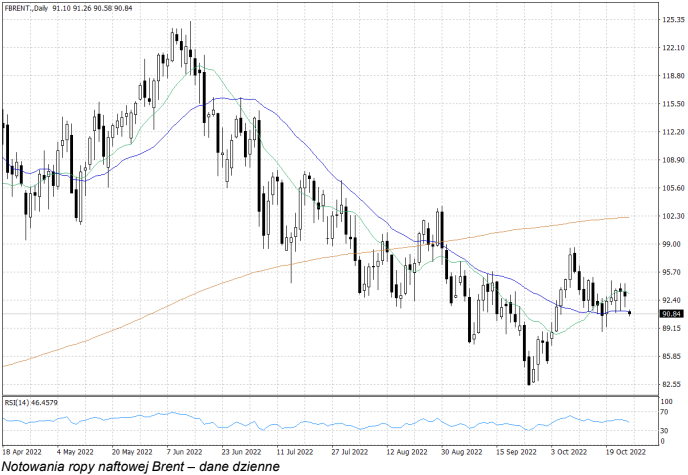Click the 19 Oct 2022 date label
688x475 pixels.
pyautogui.click(x=619, y=450)
